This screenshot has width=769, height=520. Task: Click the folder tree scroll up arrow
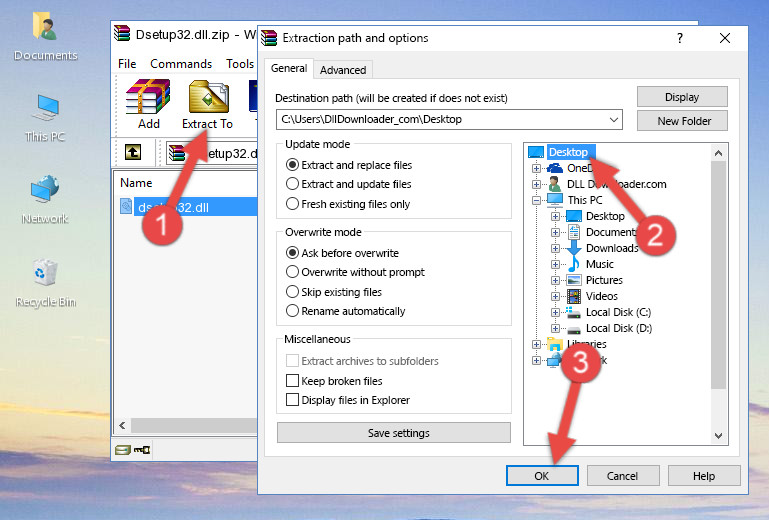click(x=718, y=153)
